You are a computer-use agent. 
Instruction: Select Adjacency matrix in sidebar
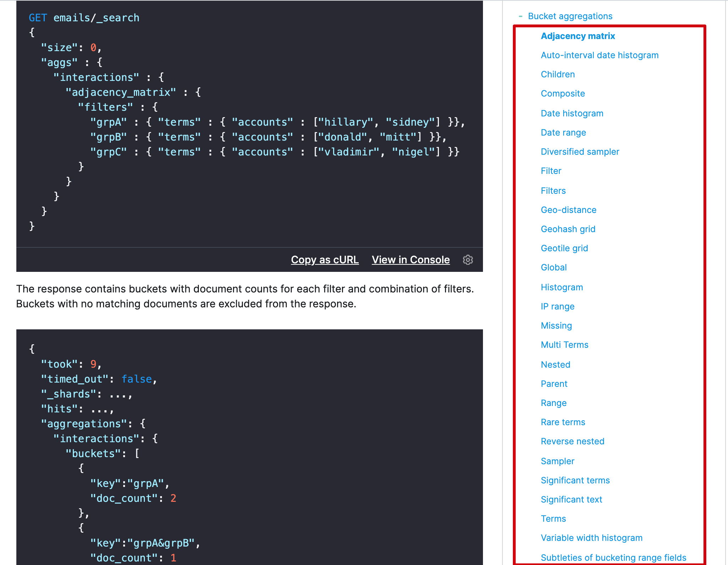[x=577, y=36]
